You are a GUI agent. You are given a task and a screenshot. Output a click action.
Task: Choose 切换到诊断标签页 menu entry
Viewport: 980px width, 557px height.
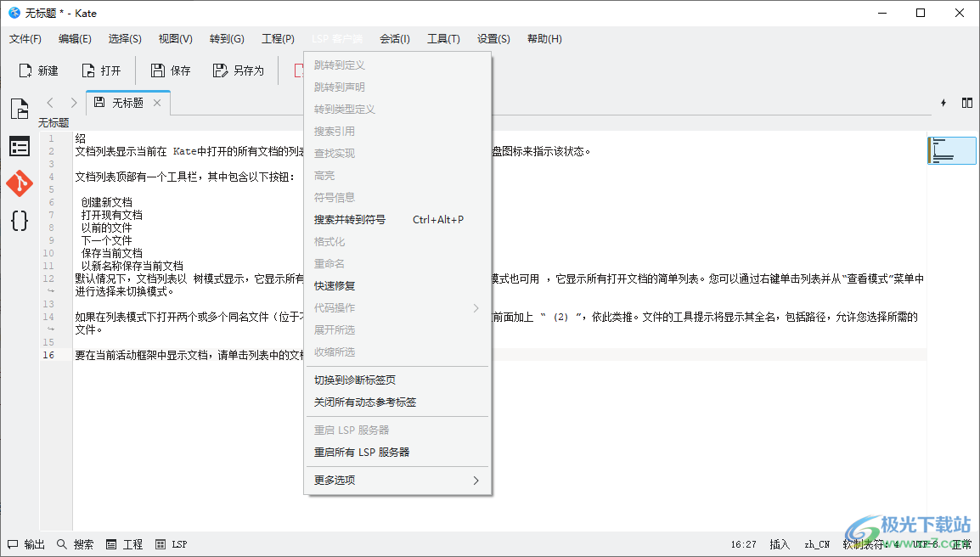(397, 380)
